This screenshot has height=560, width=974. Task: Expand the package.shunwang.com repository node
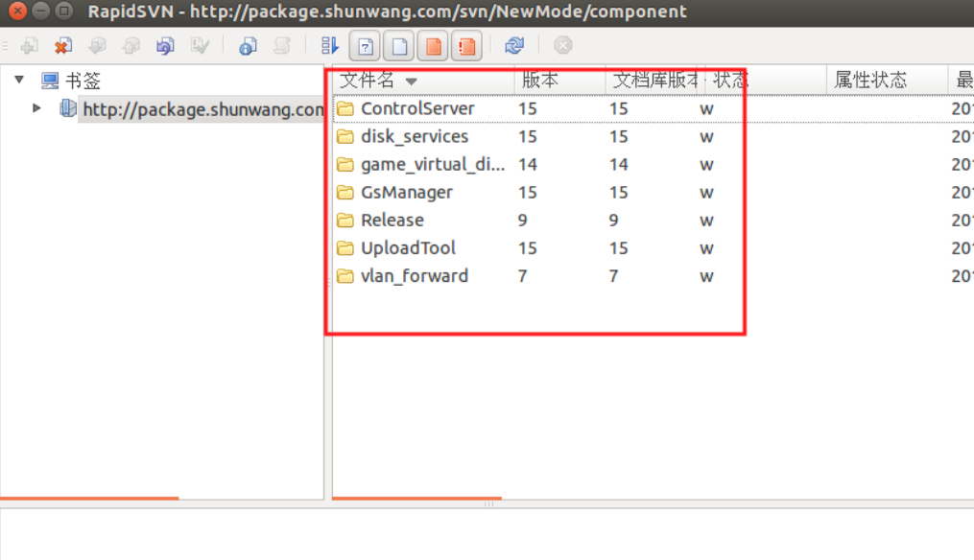click(36, 108)
